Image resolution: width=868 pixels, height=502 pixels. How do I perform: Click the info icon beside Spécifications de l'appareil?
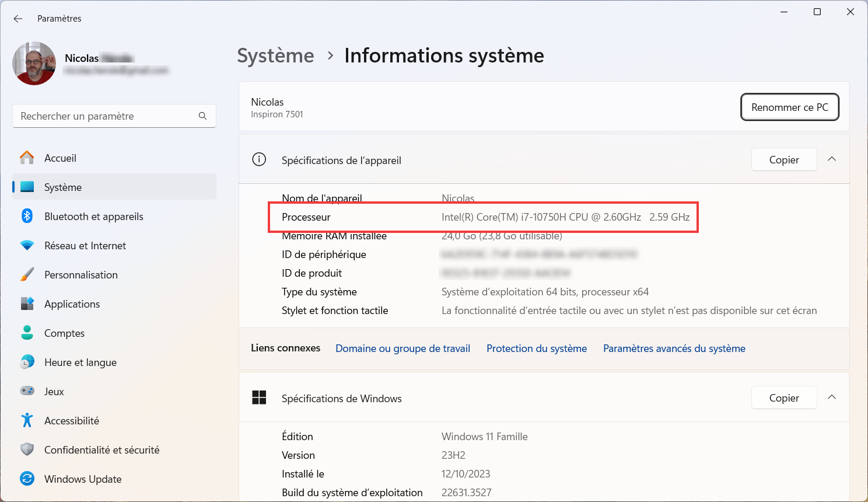pos(259,159)
